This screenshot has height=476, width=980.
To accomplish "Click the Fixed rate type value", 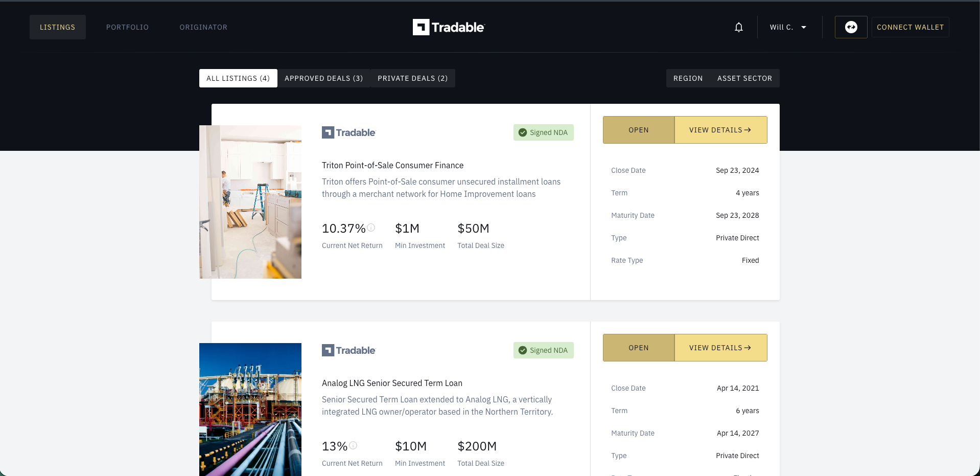I will tap(750, 260).
